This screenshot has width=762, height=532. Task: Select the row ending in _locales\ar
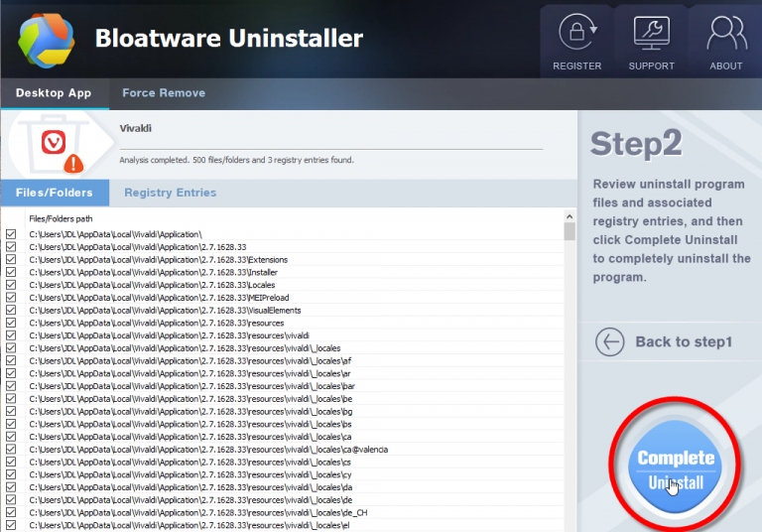[282, 373]
